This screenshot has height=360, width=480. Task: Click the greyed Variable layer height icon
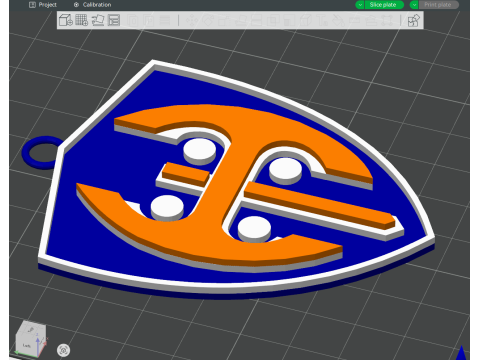[165, 20]
